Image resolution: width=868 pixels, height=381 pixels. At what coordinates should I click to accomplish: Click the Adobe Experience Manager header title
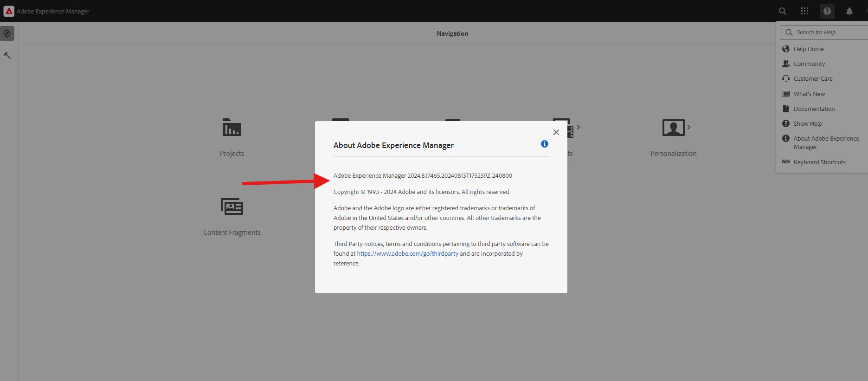(53, 11)
